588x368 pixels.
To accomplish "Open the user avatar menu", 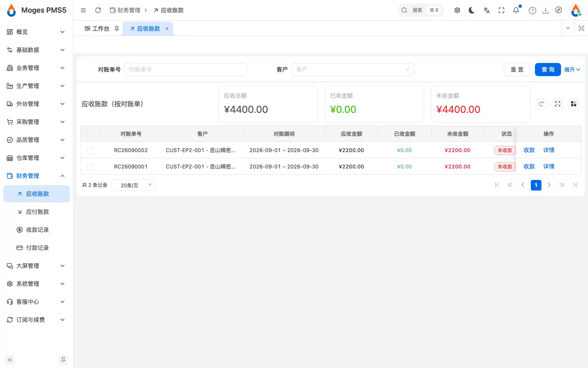I will [576, 10].
